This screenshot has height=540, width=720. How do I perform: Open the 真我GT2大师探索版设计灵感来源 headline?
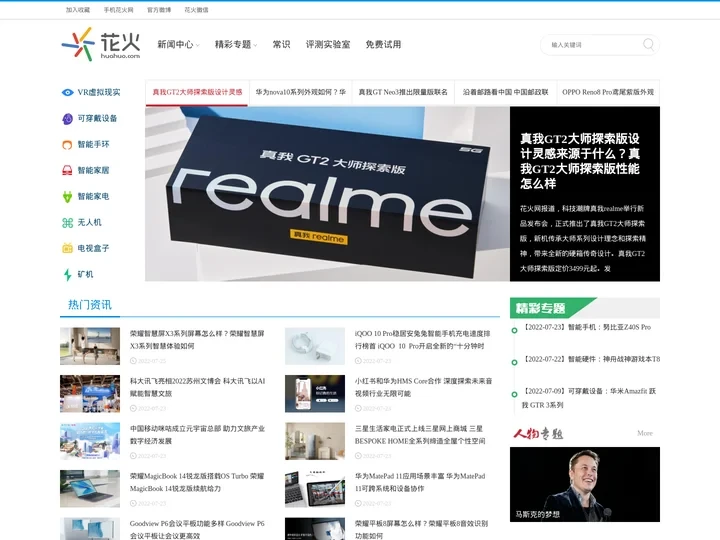click(580, 161)
